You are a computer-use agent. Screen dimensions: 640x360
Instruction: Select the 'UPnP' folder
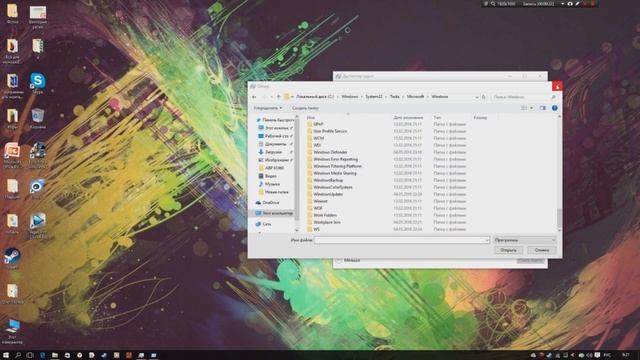tap(318, 124)
